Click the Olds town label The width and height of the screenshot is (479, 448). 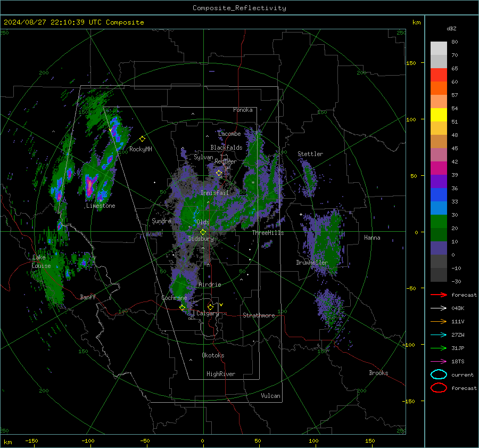[x=203, y=222]
